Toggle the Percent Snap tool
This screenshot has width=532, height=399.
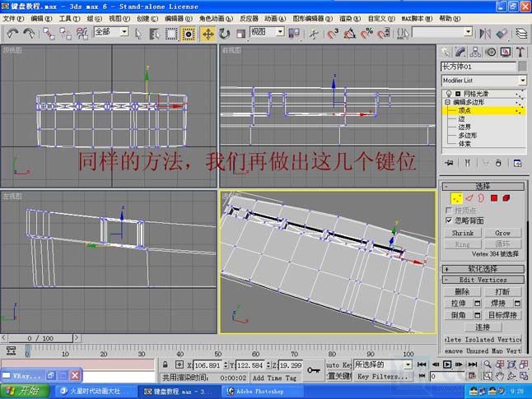(366, 33)
